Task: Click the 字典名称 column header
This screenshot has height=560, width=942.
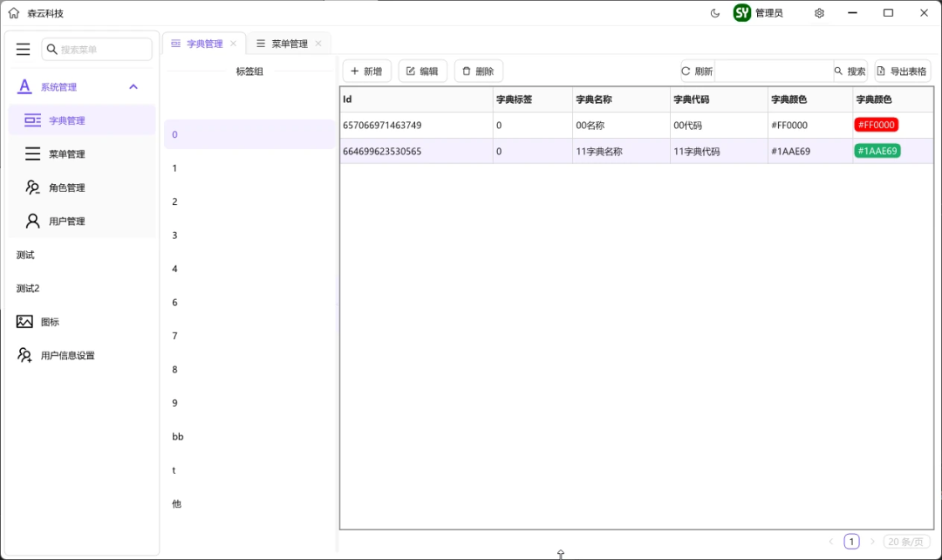Action: click(621, 99)
